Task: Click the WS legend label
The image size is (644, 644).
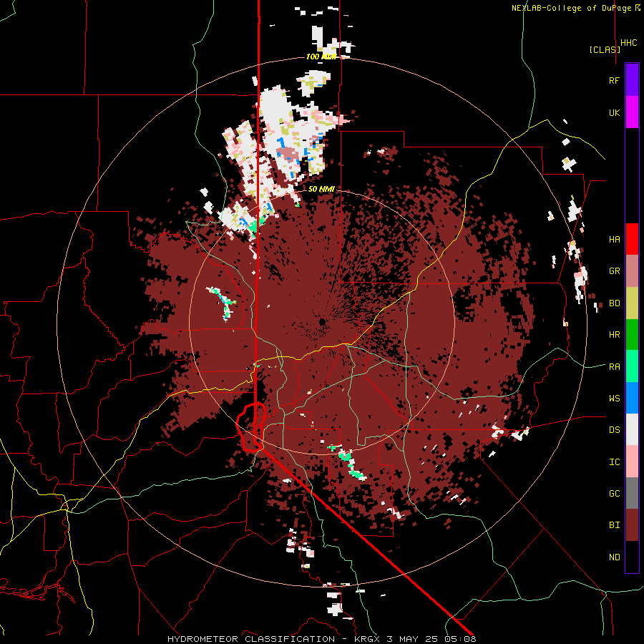Action: 614,399
